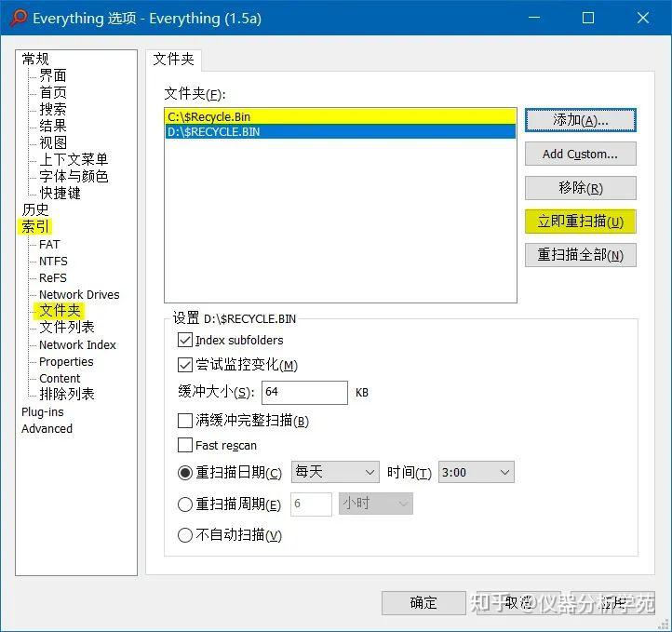Go to 搜索 settings

[53, 109]
